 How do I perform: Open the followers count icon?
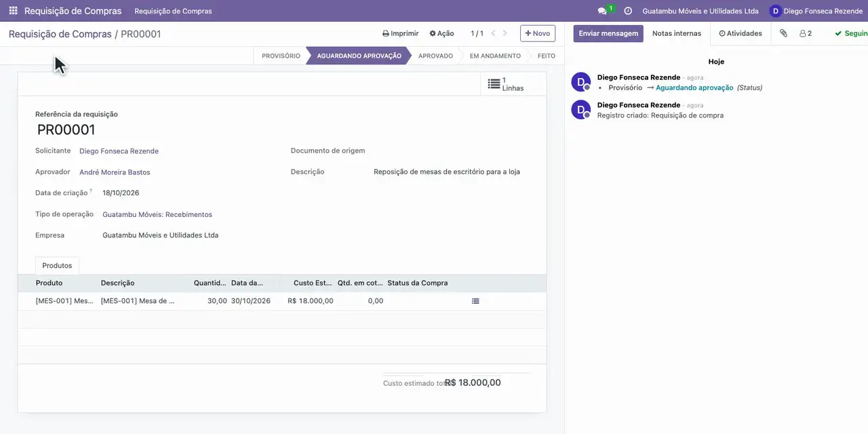tap(806, 33)
